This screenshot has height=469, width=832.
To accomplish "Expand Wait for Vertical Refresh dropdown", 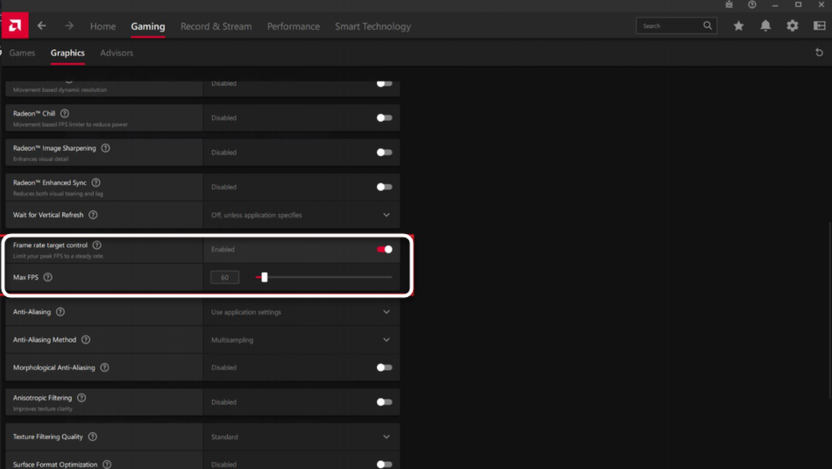I will point(386,215).
